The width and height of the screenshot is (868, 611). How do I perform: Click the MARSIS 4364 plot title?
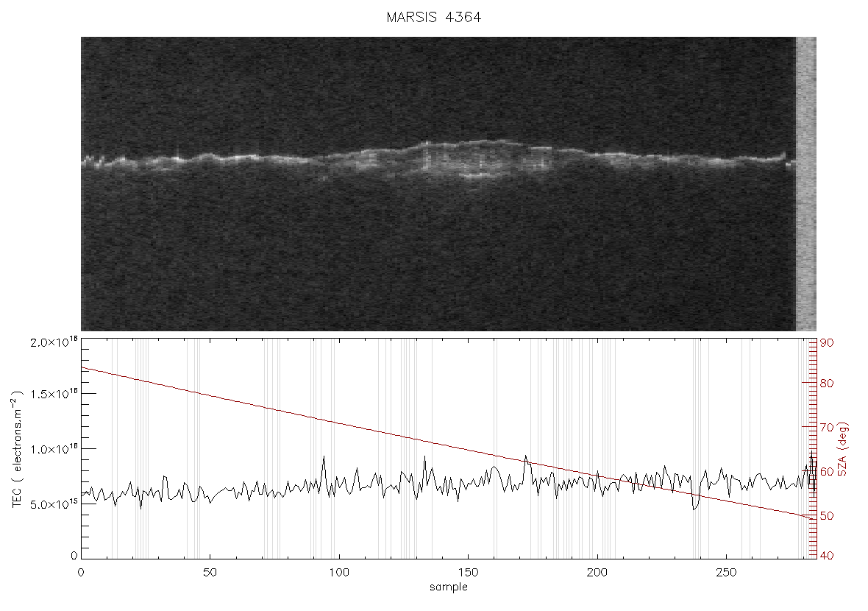click(x=433, y=17)
